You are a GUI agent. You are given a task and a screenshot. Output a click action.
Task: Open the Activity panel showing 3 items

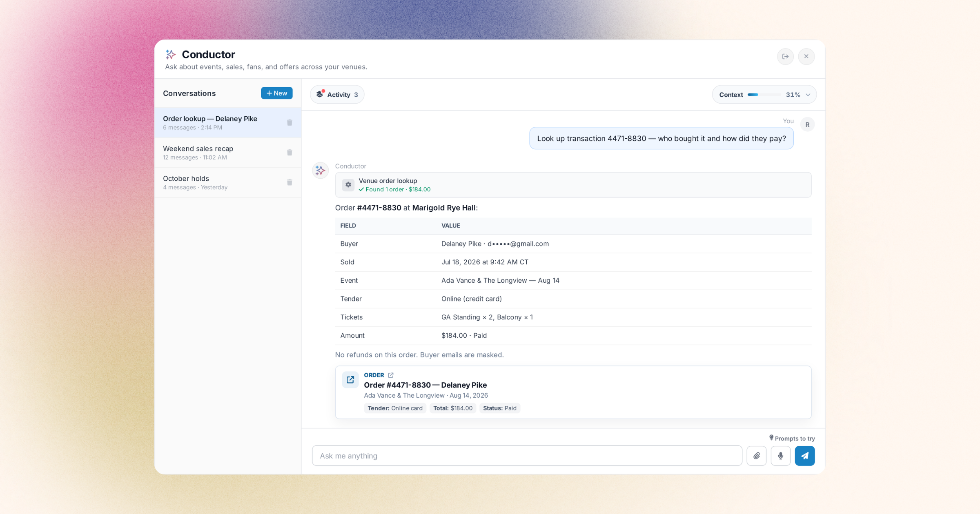tap(337, 95)
